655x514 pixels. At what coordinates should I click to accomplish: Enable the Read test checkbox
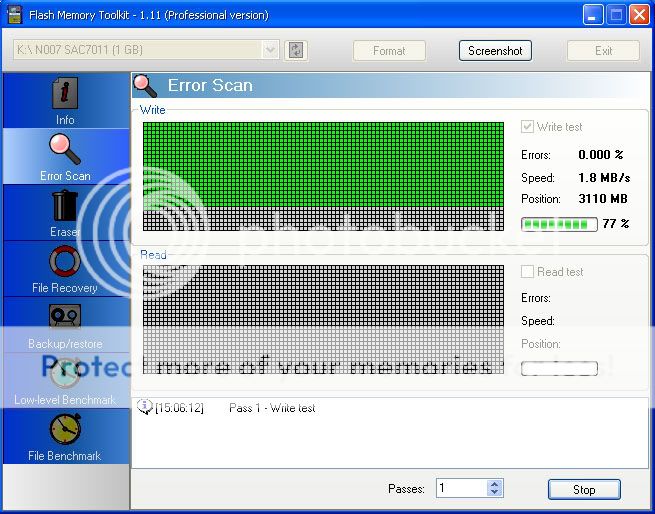pyautogui.click(x=527, y=272)
